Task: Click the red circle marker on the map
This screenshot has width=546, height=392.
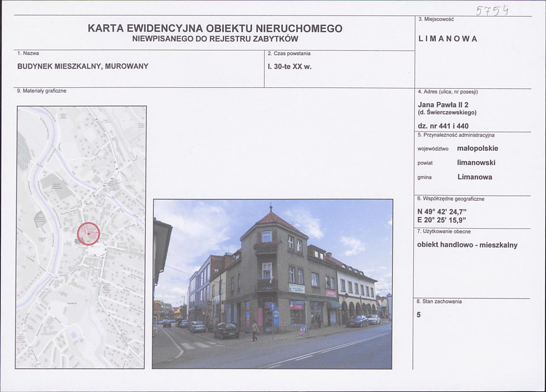Action: point(88,234)
